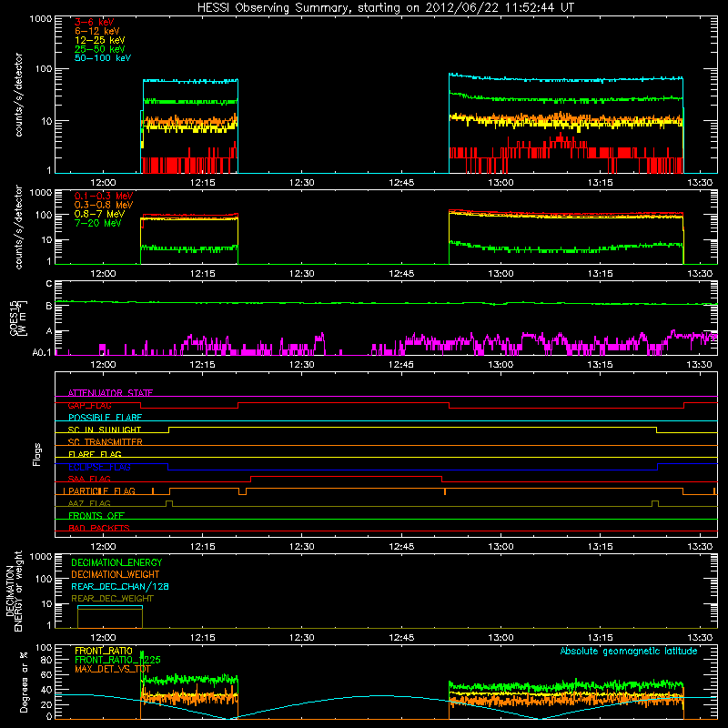
Task: Select the GAP_FLAG label
Action: 89,405
